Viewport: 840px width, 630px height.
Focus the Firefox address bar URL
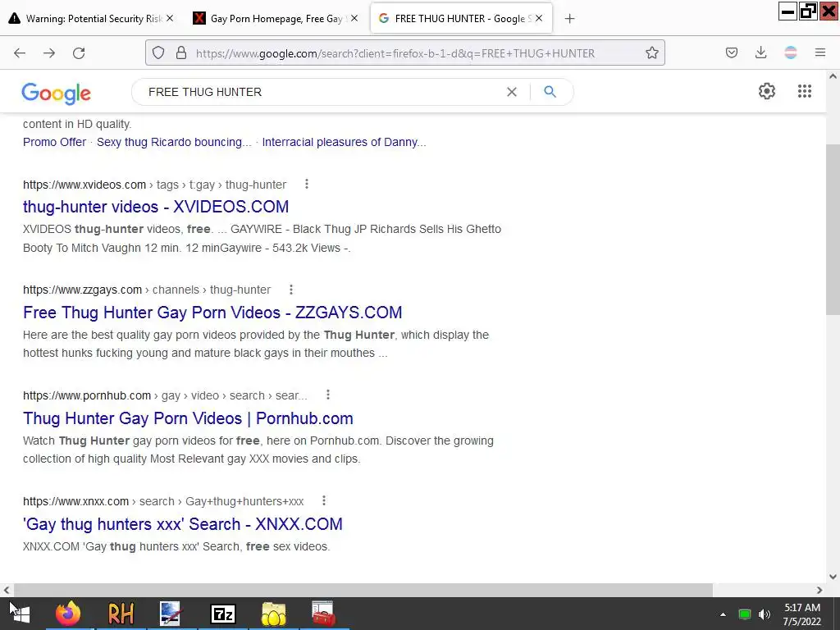395,53
